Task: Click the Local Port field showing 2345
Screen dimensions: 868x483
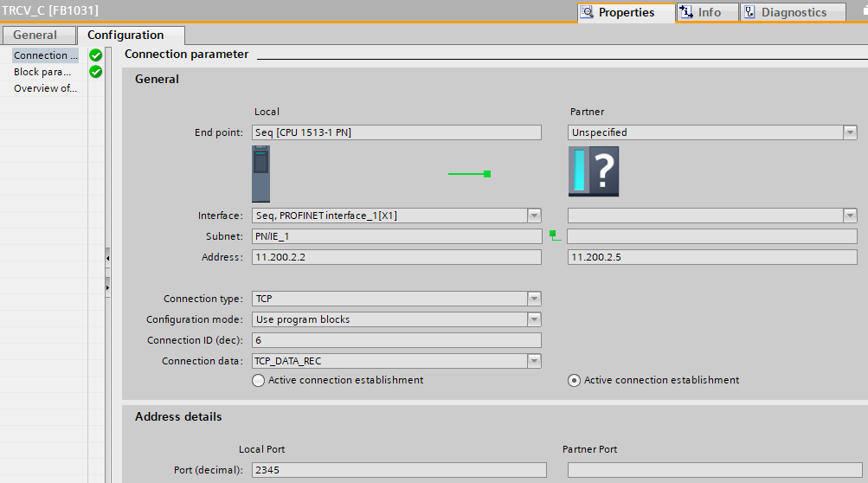Action: pos(399,470)
